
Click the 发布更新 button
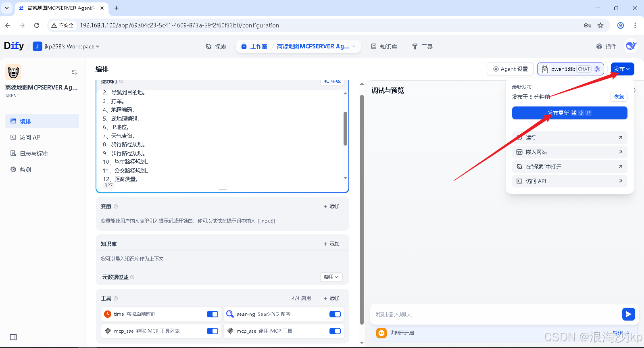click(x=569, y=113)
